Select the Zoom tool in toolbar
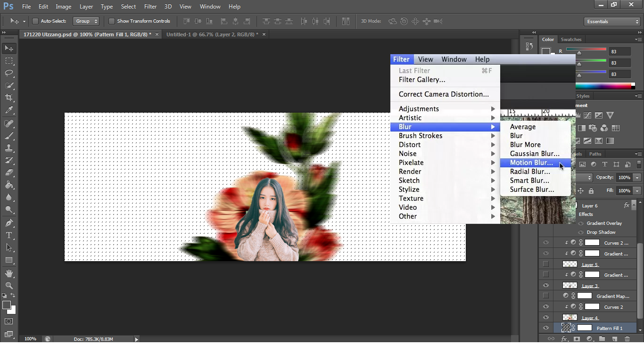644x362 pixels. [x=9, y=286]
